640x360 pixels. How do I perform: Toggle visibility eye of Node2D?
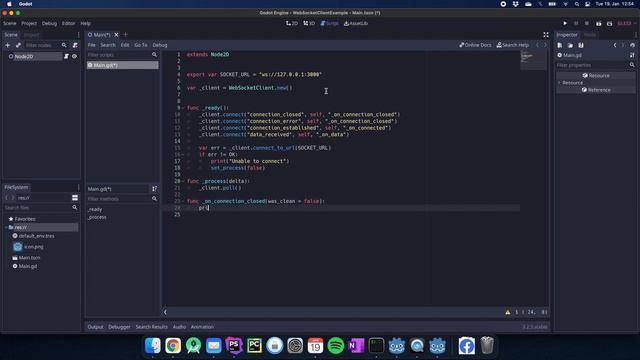pos(74,56)
